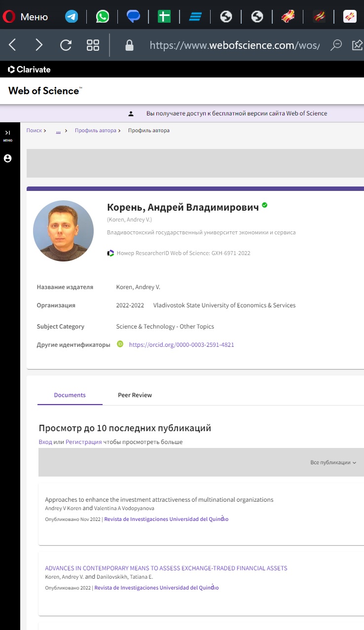Click the author's profile photo
Screen dimensions: 364x630
[63, 231]
